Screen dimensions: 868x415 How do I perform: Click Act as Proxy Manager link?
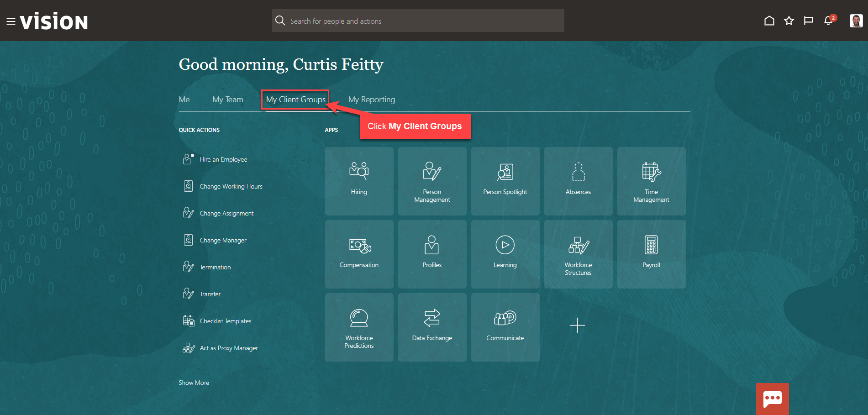pos(229,348)
